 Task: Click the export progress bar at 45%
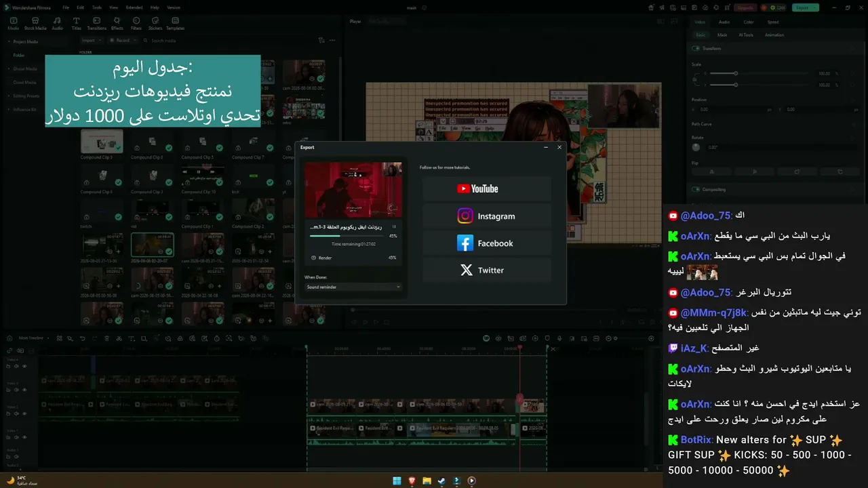(x=348, y=236)
